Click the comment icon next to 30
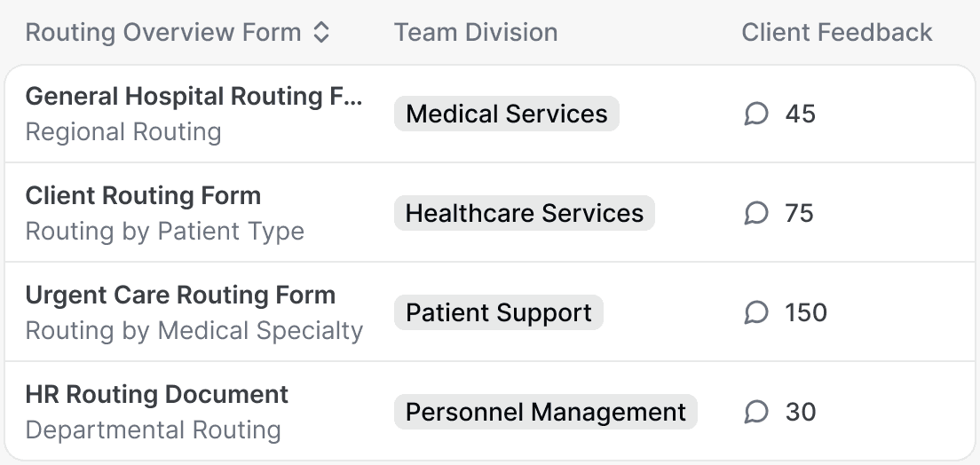980x465 pixels. 755,412
